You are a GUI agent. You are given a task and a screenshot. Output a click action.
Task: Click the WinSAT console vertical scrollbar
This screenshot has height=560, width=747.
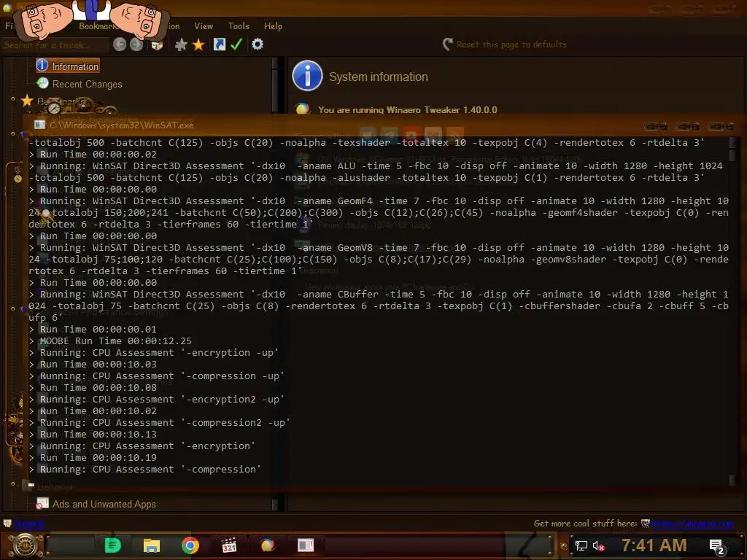click(x=732, y=311)
